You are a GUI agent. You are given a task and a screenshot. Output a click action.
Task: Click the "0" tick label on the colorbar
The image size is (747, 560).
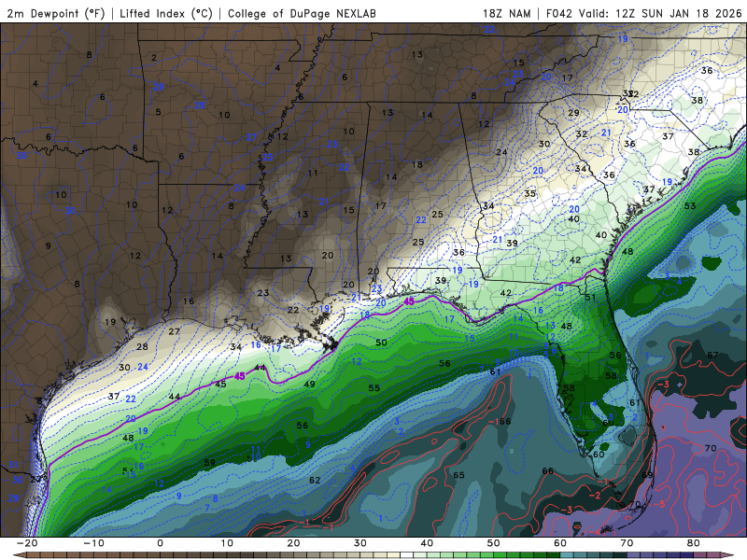tap(160, 543)
